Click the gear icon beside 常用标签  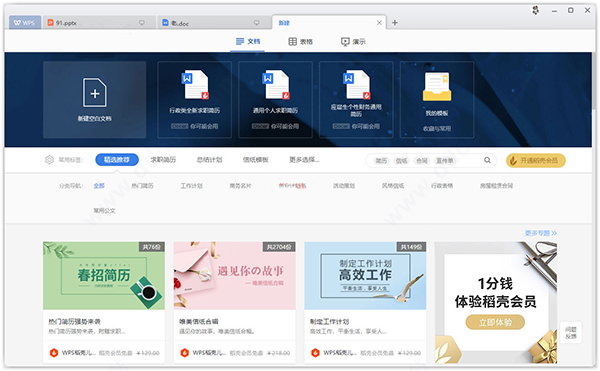49,159
